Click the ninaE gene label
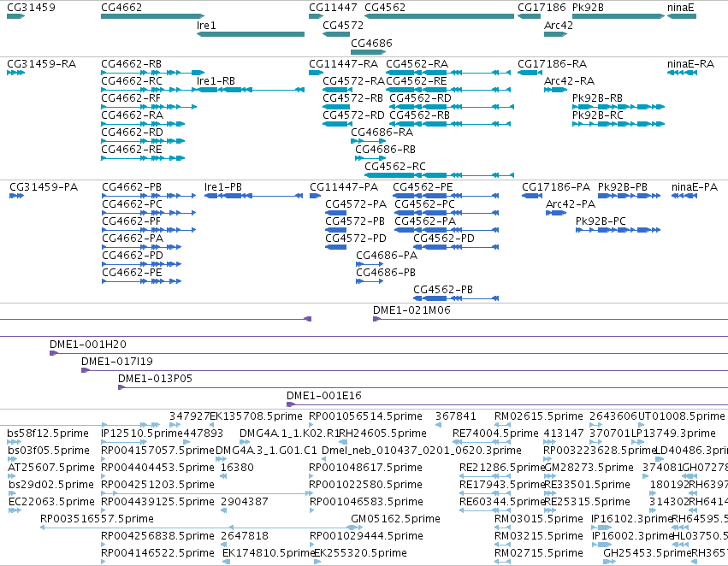The image size is (728, 566). (681, 8)
